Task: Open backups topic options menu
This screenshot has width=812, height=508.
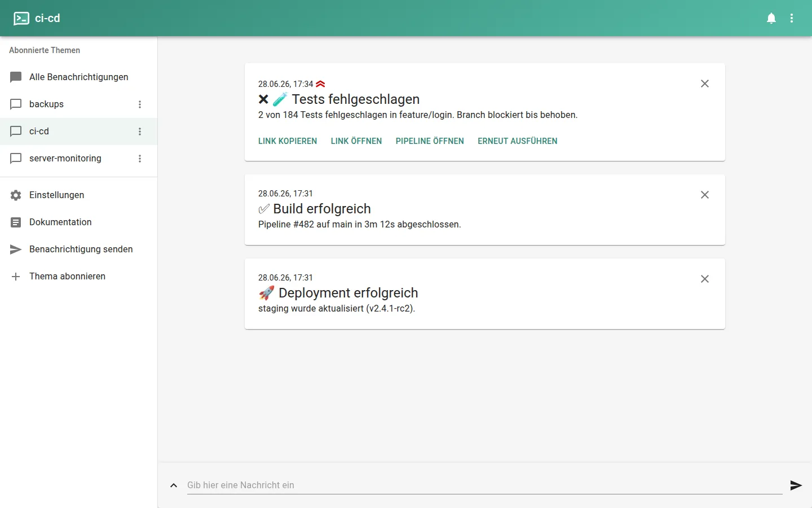Action: point(140,104)
